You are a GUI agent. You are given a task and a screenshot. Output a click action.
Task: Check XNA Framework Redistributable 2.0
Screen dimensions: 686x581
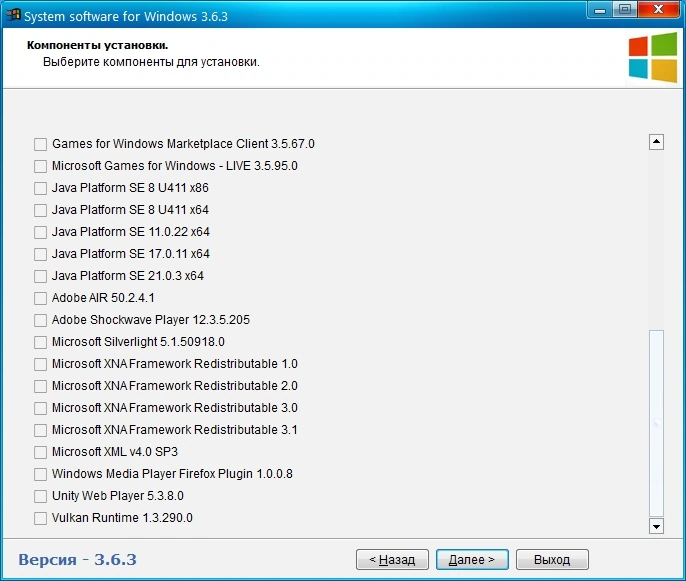click(x=40, y=386)
